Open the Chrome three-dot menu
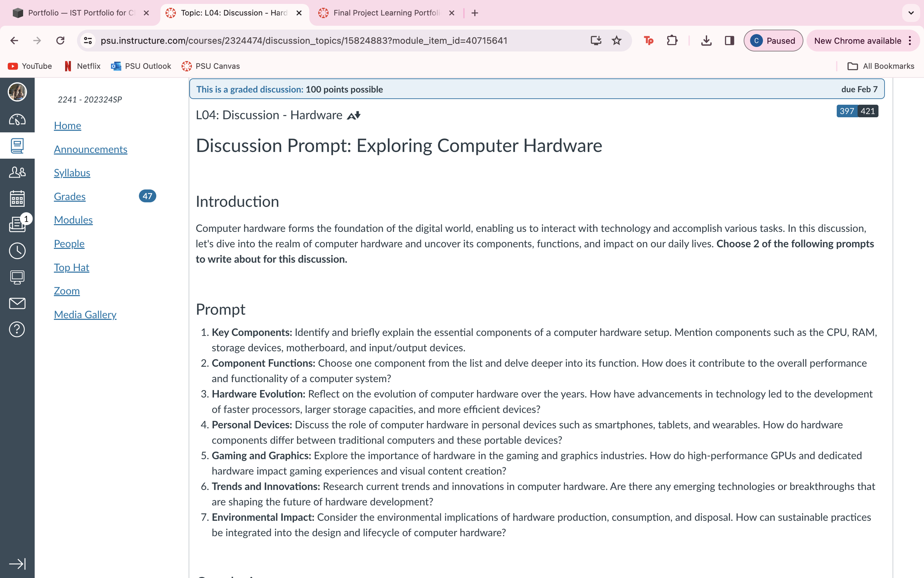 910,41
